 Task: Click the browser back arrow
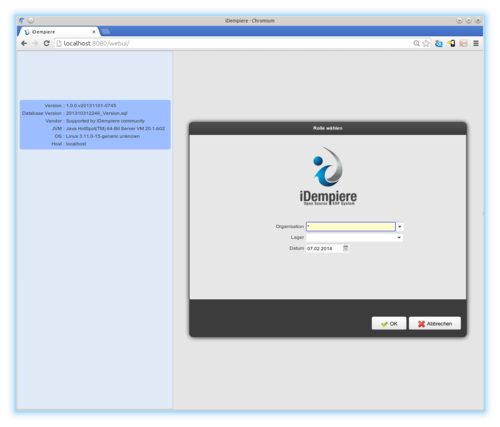[24, 43]
